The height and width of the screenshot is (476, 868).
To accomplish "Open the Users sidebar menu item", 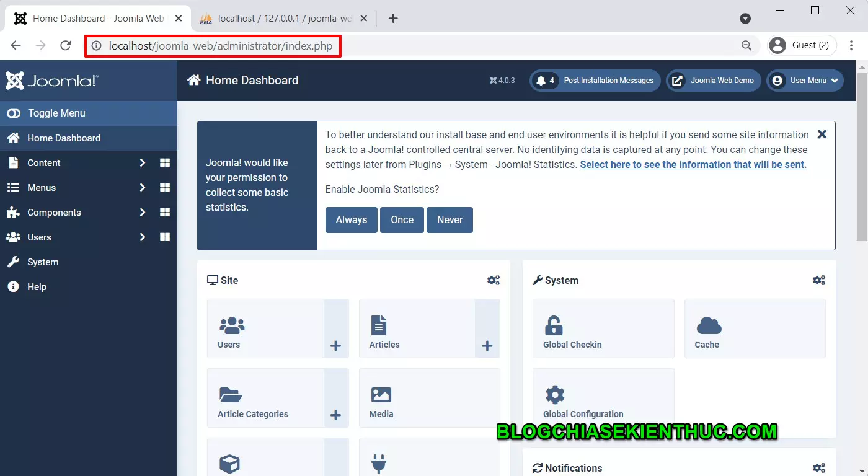I will click(39, 237).
